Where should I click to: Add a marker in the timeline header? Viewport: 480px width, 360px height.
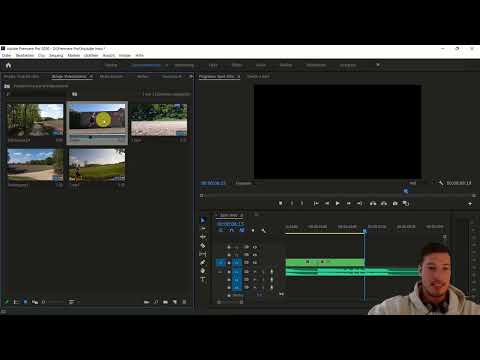click(253, 230)
